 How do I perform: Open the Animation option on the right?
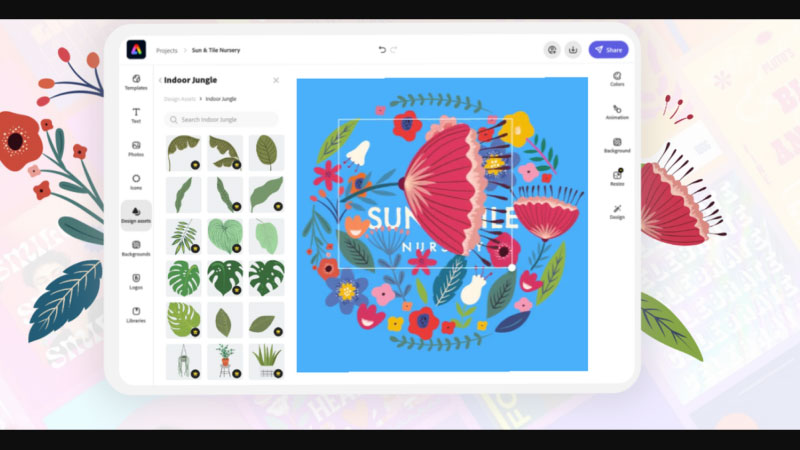click(x=617, y=111)
